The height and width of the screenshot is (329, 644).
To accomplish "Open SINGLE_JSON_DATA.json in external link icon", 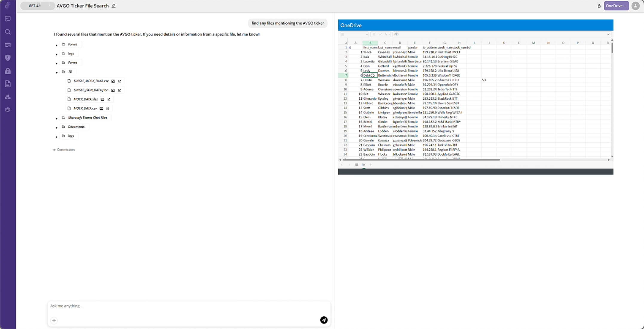I will point(119,90).
